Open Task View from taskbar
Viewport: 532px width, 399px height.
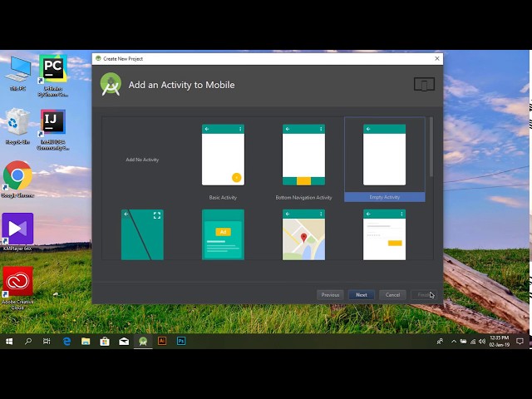point(47,342)
